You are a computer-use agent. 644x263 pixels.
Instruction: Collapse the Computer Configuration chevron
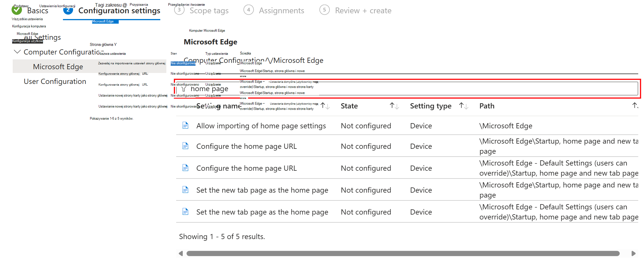tap(17, 52)
